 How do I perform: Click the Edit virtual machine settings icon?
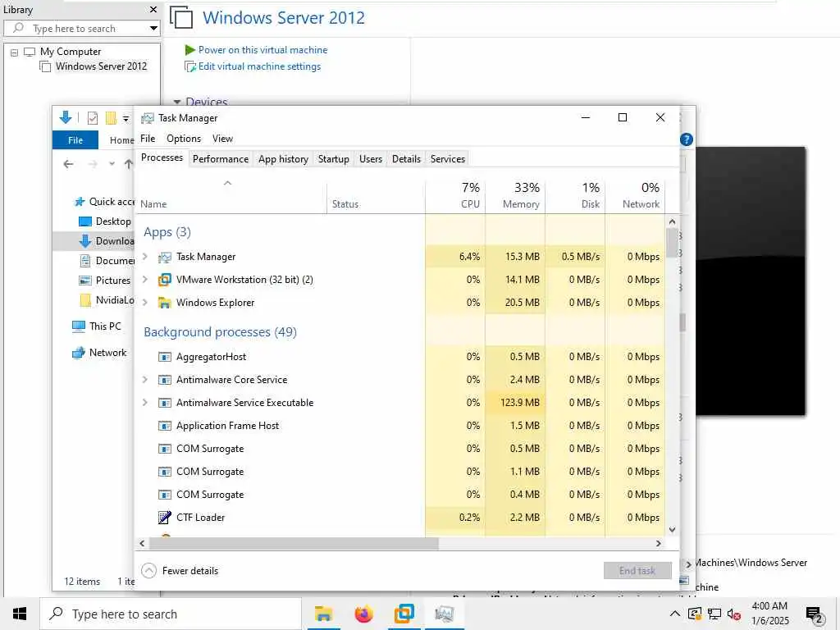click(189, 66)
